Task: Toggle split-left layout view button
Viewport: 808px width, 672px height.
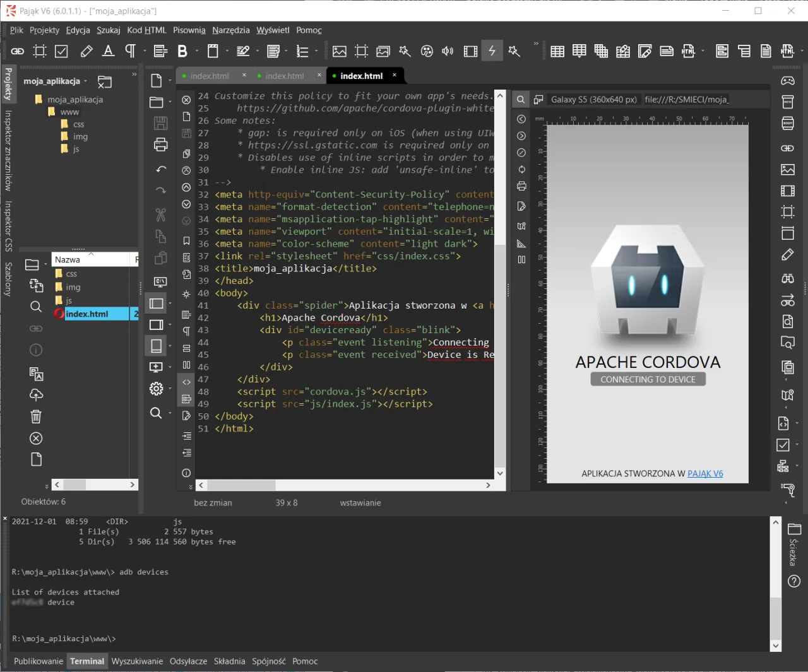Action: [156, 304]
